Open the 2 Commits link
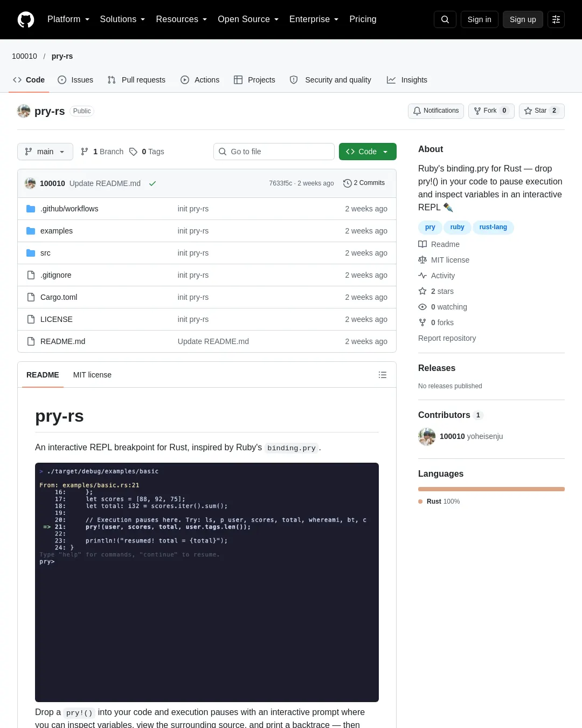This screenshot has height=728, width=582. (x=364, y=183)
